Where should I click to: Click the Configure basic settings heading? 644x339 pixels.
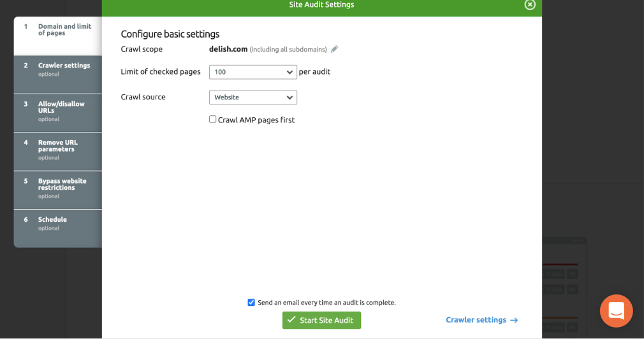pyautogui.click(x=170, y=34)
